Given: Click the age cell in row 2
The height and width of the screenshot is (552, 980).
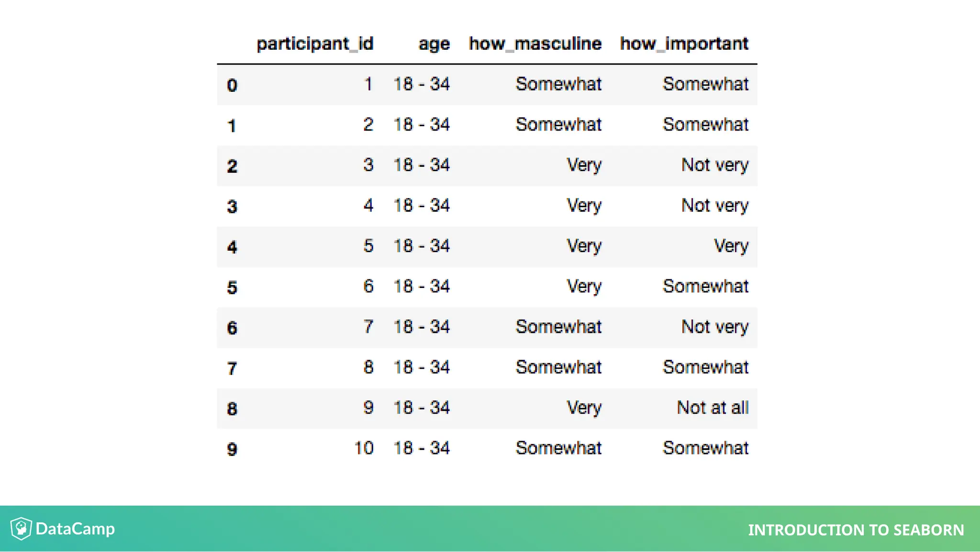Looking at the screenshot, I should (x=422, y=165).
